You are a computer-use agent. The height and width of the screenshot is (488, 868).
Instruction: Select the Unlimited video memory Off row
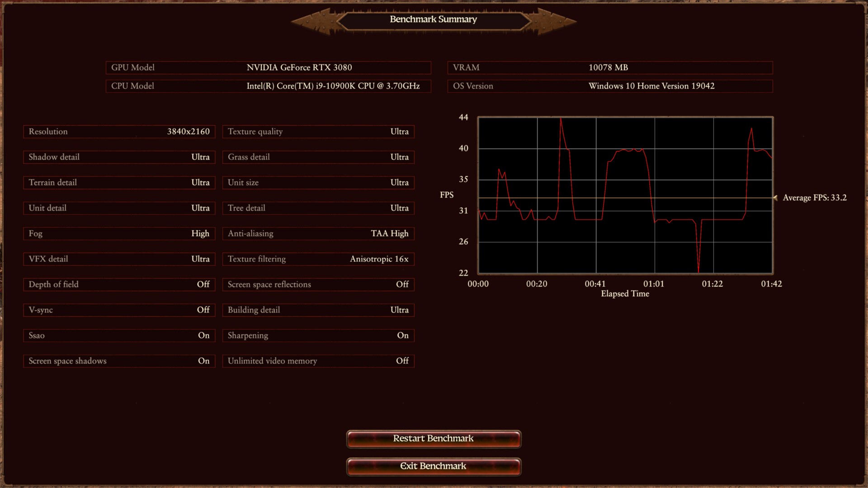[x=318, y=361]
